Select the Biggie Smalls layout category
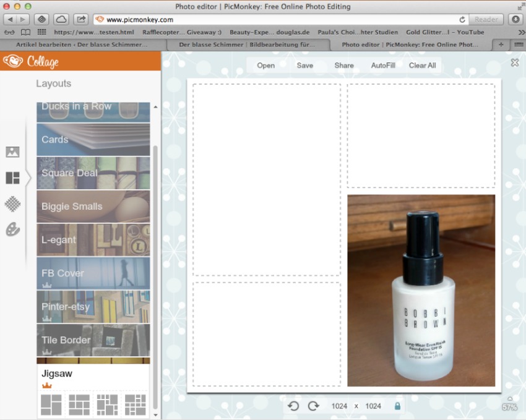The width and height of the screenshot is (526, 420). click(93, 207)
